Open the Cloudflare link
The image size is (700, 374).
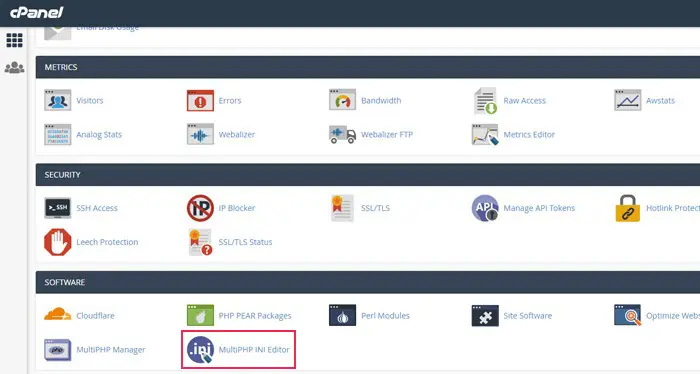click(95, 316)
